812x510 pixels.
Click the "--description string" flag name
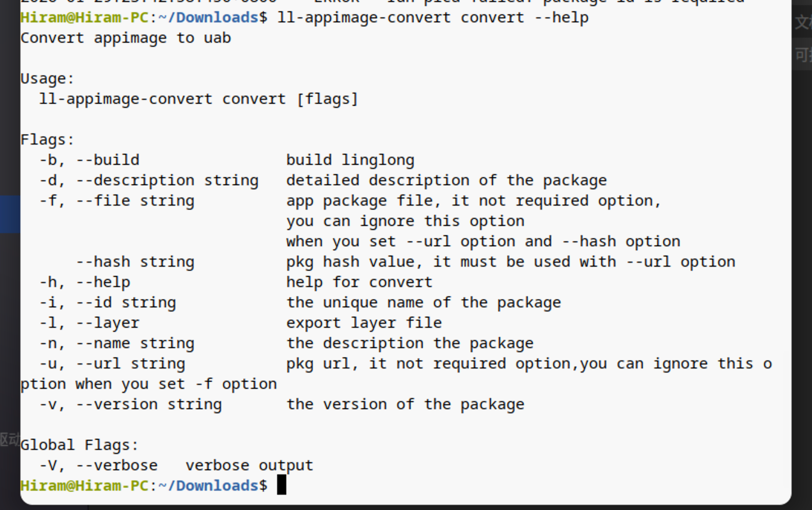coord(167,180)
